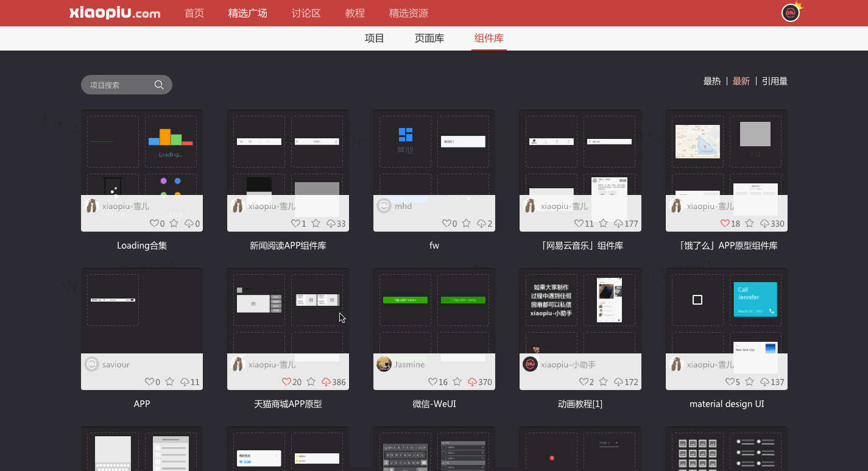868x471 pixels.
Task: Open the 微信-WeUI card thumbnail
Action: tap(434, 329)
